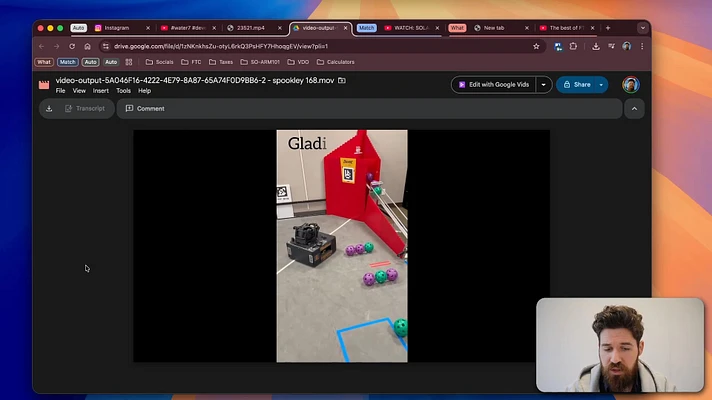The height and width of the screenshot is (400, 712).
Task: Open the browser Downloads icon
Action: (596, 46)
